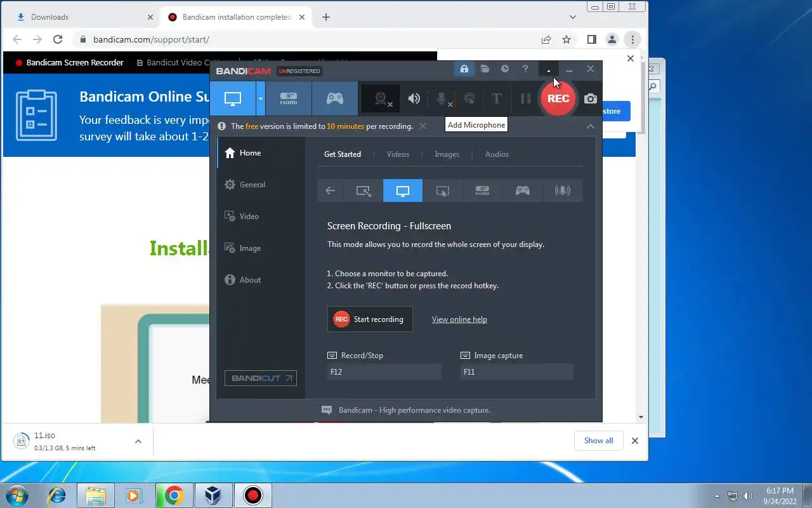Click the Start recording button
This screenshot has width=812, height=508.
point(370,319)
